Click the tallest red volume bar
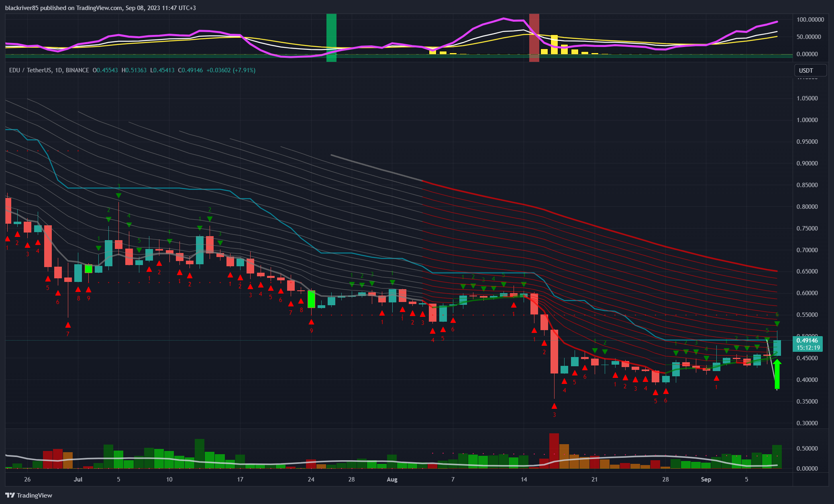The image size is (834, 504). (x=554, y=451)
